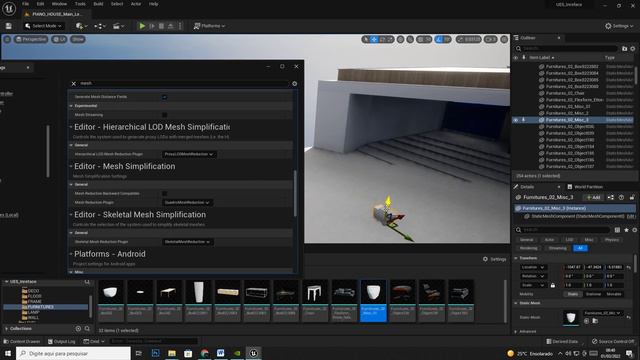Open Hierarchical LOD Mesh Reduction Plugin dropdown
The width and height of the screenshot is (640, 360).
(189, 154)
